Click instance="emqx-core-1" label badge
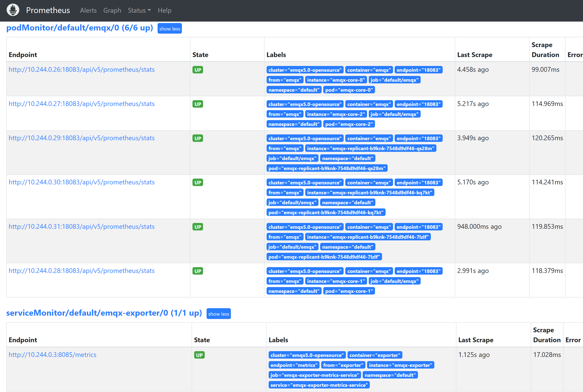The image size is (583, 392). pos(336,281)
